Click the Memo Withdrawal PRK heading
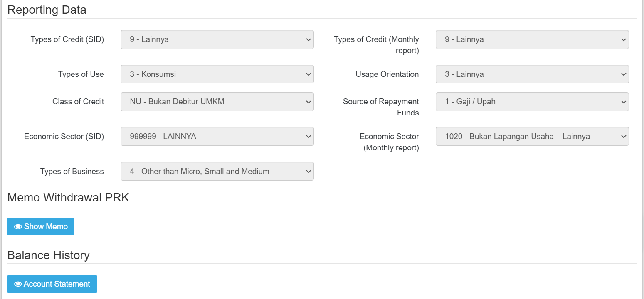 [x=68, y=198]
